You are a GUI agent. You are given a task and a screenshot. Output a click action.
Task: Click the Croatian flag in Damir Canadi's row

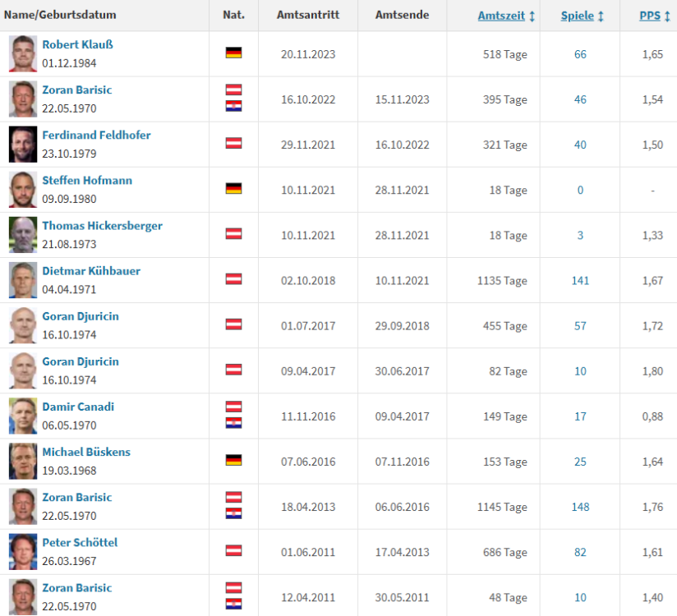coord(233,423)
